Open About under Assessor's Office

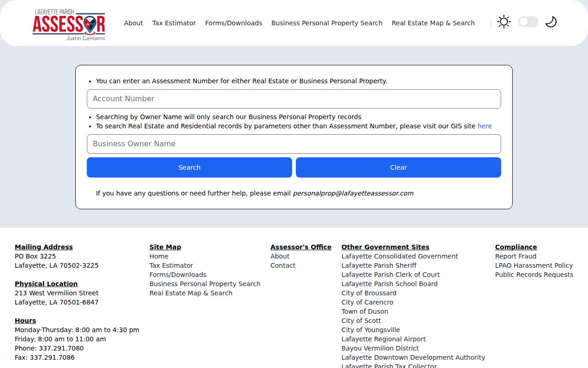(x=280, y=256)
